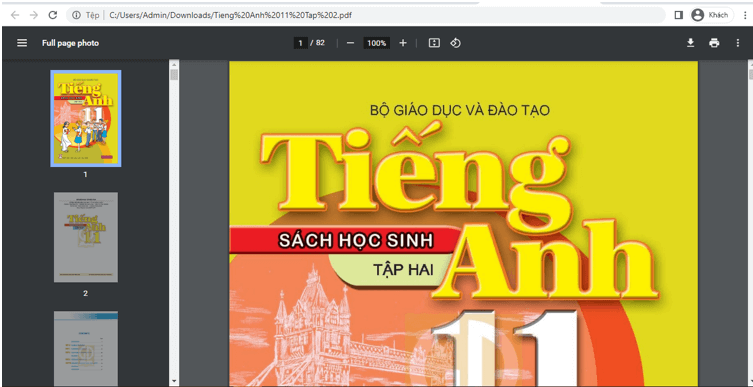Select page 3 thumbnail
The width and height of the screenshot is (753, 387).
pyautogui.click(x=86, y=349)
